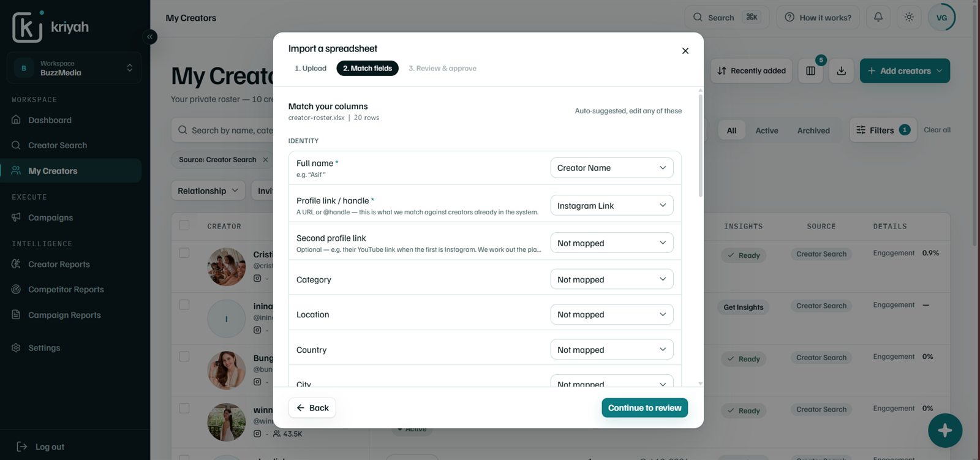Image resolution: width=980 pixels, height=460 pixels.
Task: Open the VG user avatar menu
Action: pos(941,17)
